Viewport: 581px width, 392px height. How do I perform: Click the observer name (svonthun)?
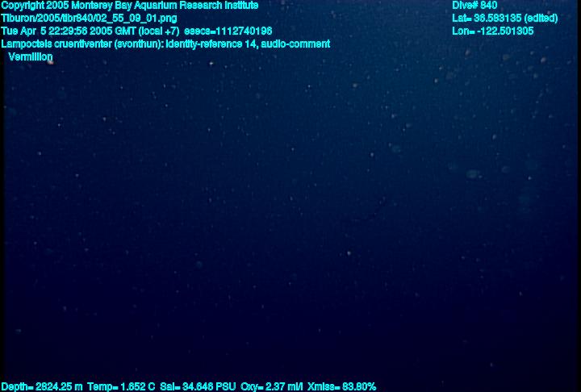[x=139, y=44]
